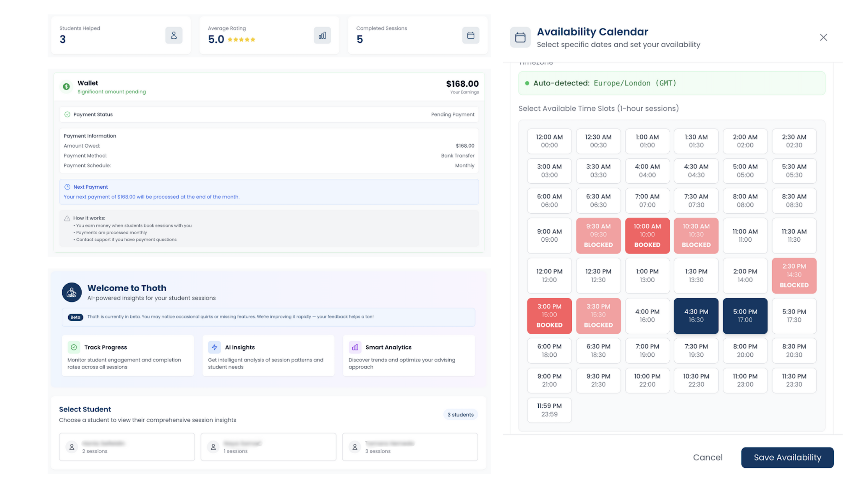Click the Completed Sessions calendar icon
The height and width of the screenshot is (488, 868).
pos(470,35)
